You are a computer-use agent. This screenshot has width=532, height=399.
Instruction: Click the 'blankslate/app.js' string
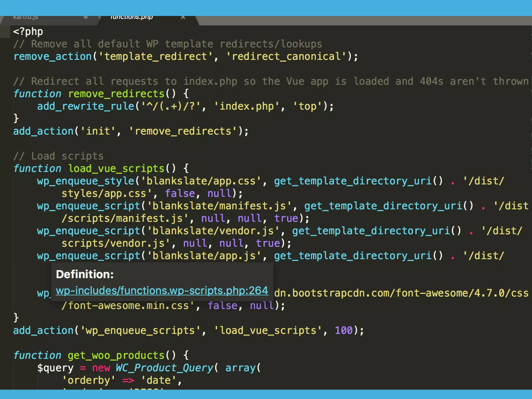pos(204,256)
